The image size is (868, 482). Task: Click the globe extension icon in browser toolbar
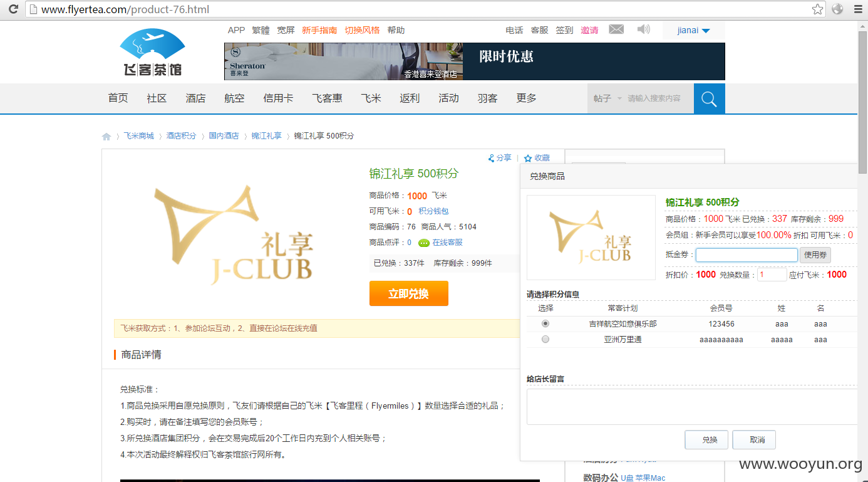[x=837, y=9]
